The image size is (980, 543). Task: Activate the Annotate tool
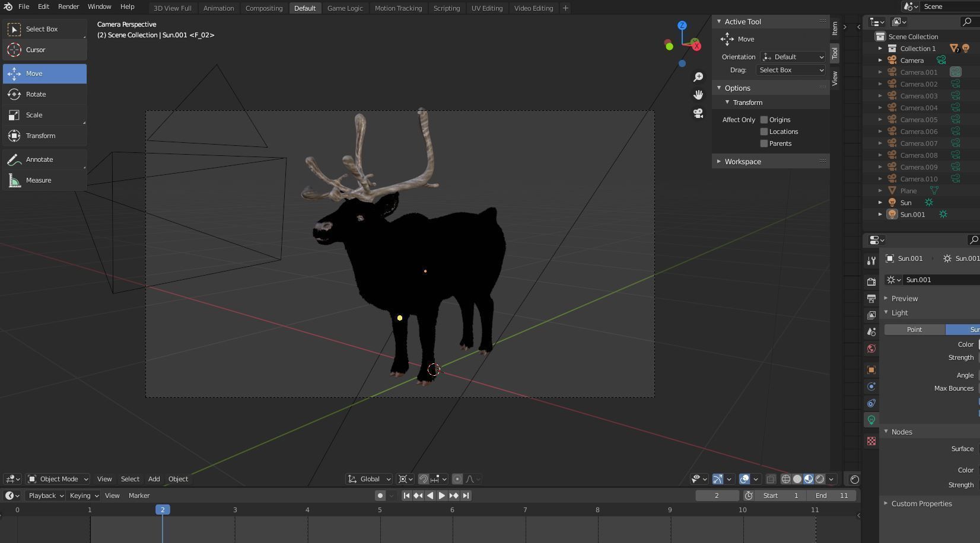click(x=44, y=159)
